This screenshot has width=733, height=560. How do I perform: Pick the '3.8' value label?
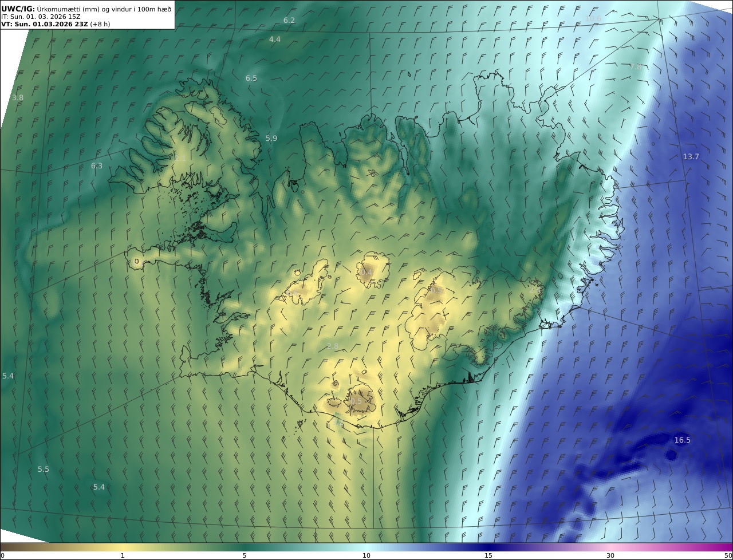18,97
